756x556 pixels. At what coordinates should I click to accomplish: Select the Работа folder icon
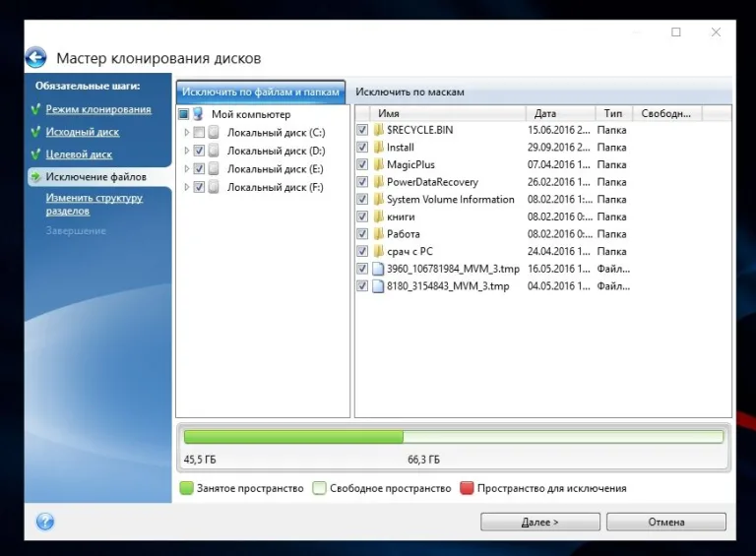tap(378, 233)
